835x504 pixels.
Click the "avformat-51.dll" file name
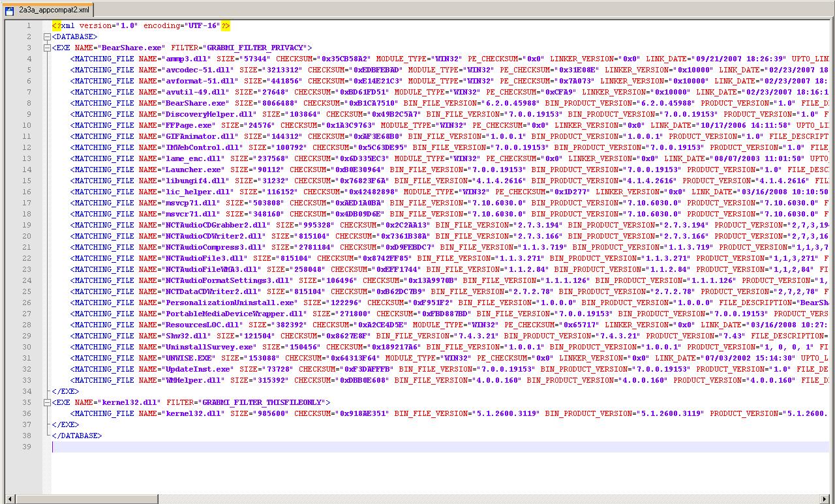coord(200,81)
